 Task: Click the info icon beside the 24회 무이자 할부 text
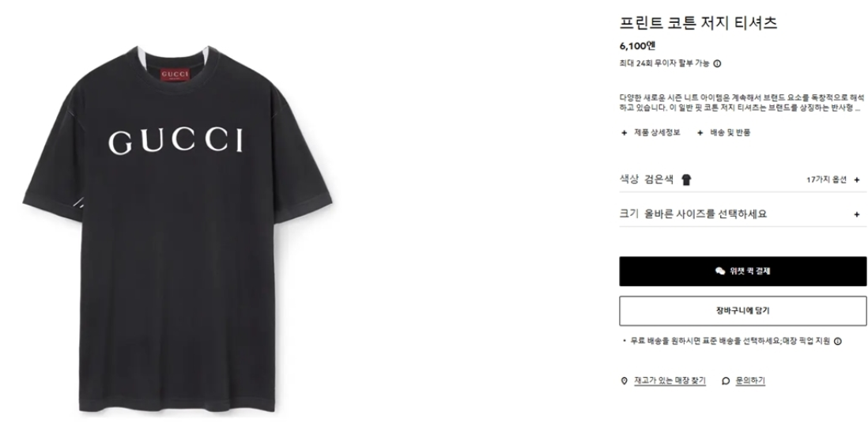pyautogui.click(x=717, y=64)
